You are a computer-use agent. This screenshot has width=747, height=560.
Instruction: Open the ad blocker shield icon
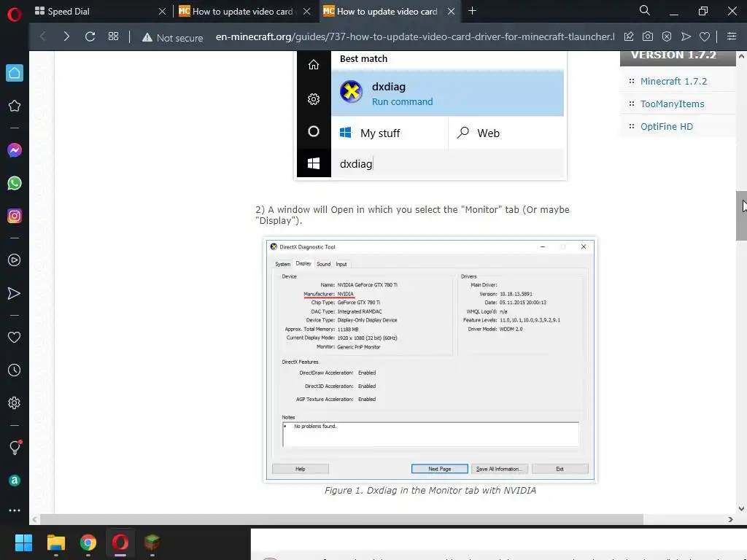[667, 36]
